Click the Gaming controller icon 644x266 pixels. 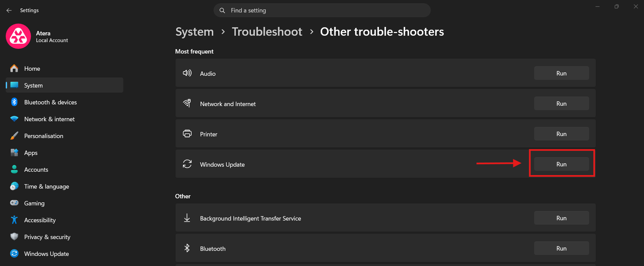pyautogui.click(x=14, y=203)
